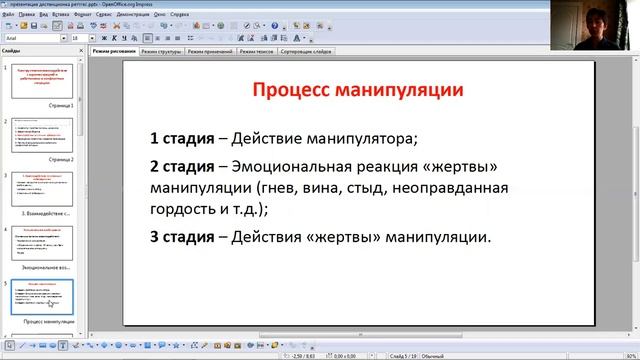Toggle Bold formatting
This screenshot has height=360, width=640.
(x=104, y=38)
